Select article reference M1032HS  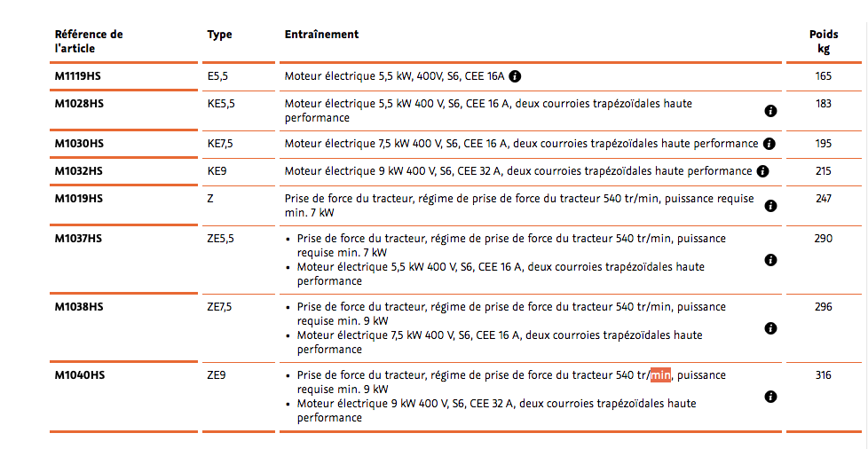(79, 171)
